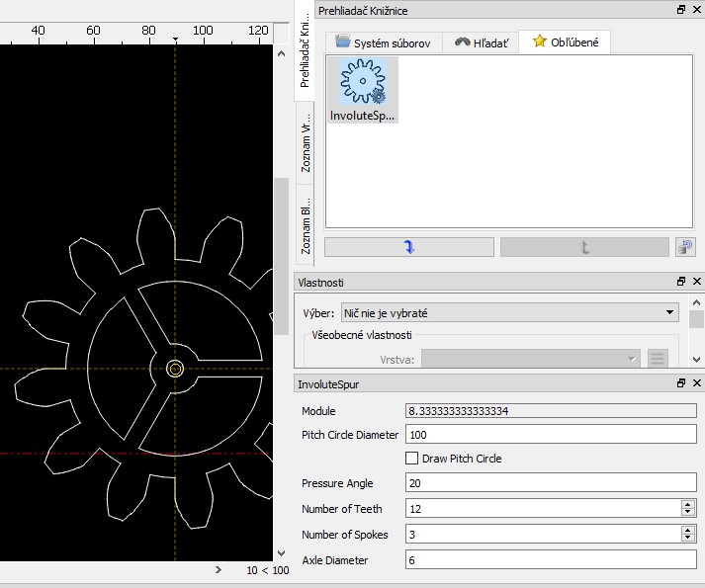Close the Vlastnosti panel

pos(696,282)
